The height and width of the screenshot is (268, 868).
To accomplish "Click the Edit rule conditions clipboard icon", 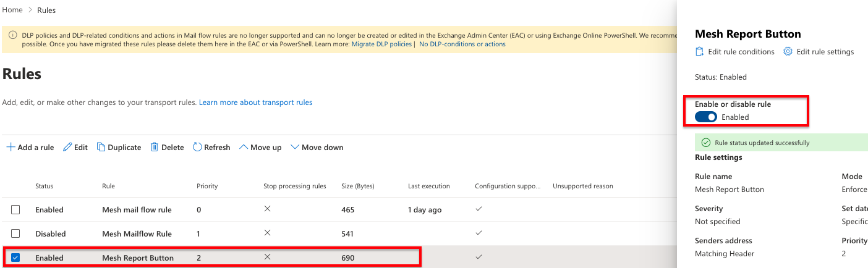I will tap(700, 52).
